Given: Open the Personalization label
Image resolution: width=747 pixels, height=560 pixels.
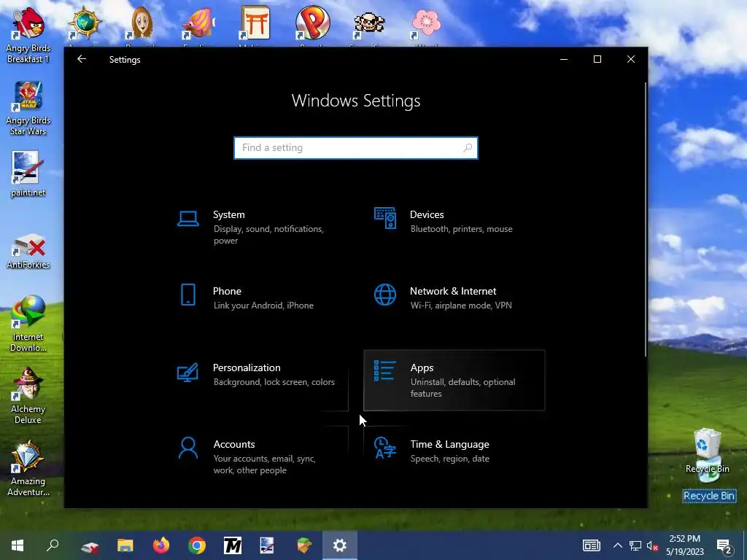Looking at the screenshot, I should [x=247, y=367].
